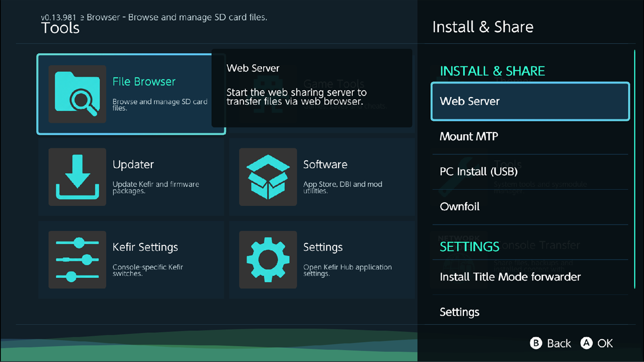The width and height of the screenshot is (644, 362).
Task: Select Install Title Mode forwarder
Action: click(x=530, y=277)
